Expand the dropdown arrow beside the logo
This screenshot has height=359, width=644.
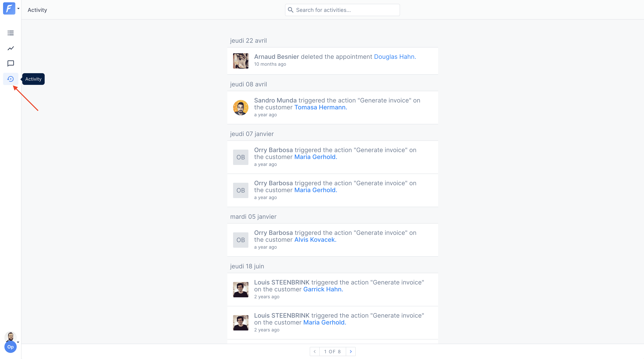(19, 8)
